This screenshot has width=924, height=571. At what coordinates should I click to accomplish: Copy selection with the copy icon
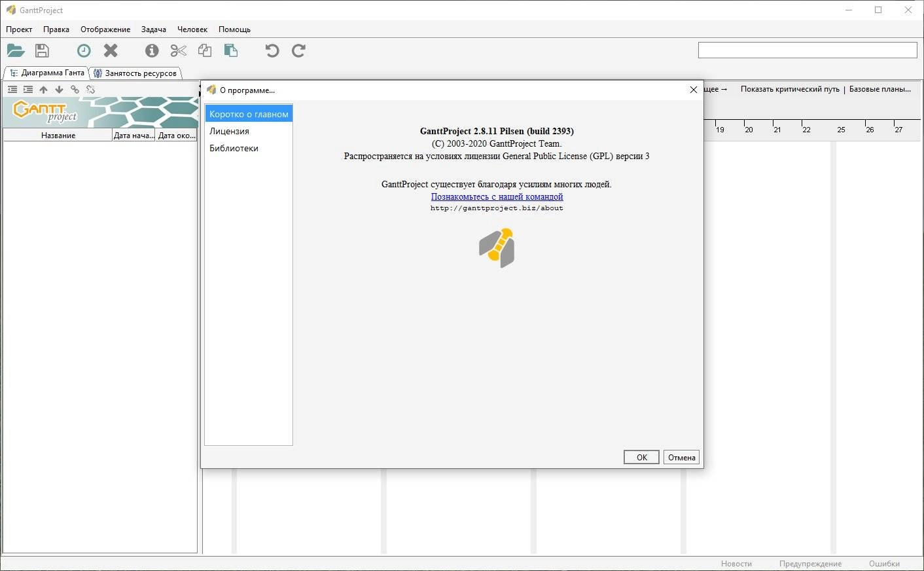click(205, 50)
